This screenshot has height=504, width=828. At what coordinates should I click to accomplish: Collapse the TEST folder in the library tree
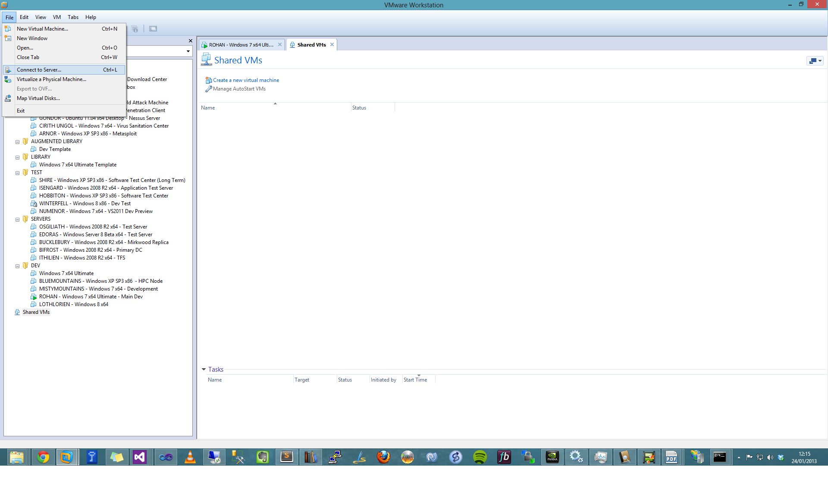point(17,172)
